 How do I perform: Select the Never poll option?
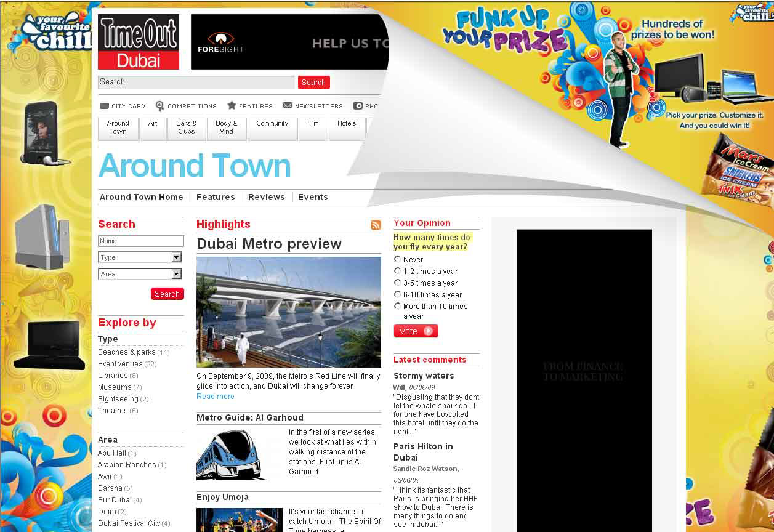(x=398, y=259)
